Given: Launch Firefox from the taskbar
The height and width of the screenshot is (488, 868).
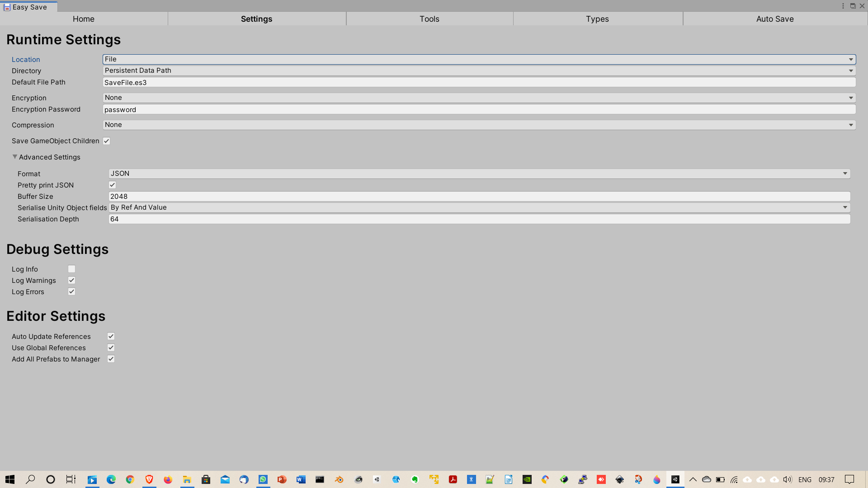Looking at the screenshot, I should (x=168, y=479).
